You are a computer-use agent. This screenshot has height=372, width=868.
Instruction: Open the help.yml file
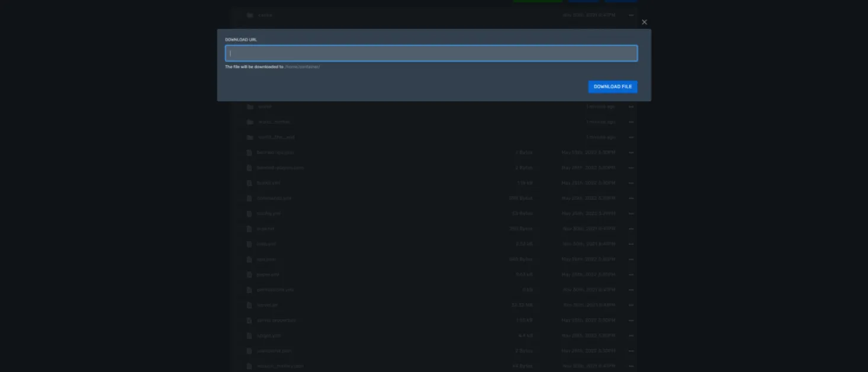[x=266, y=244]
